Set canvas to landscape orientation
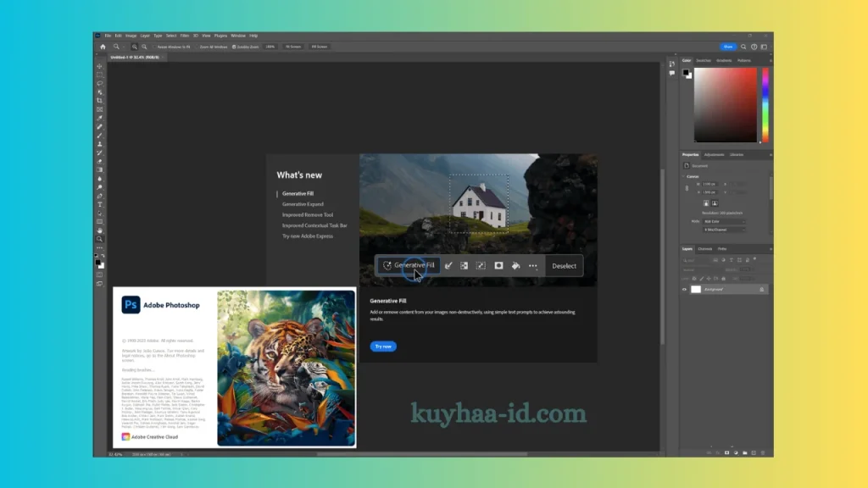The width and height of the screenshot is (868, 488). pos(715,203)
